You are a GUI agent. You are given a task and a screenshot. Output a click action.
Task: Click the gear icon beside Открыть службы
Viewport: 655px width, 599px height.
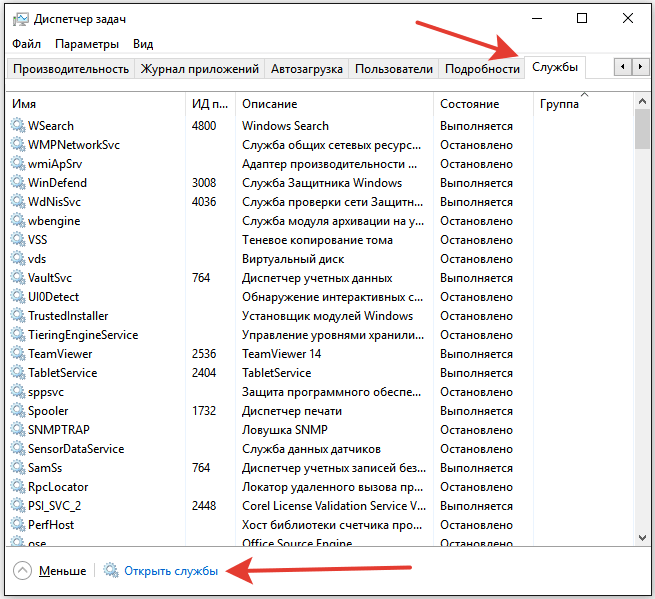coord(111,570)
